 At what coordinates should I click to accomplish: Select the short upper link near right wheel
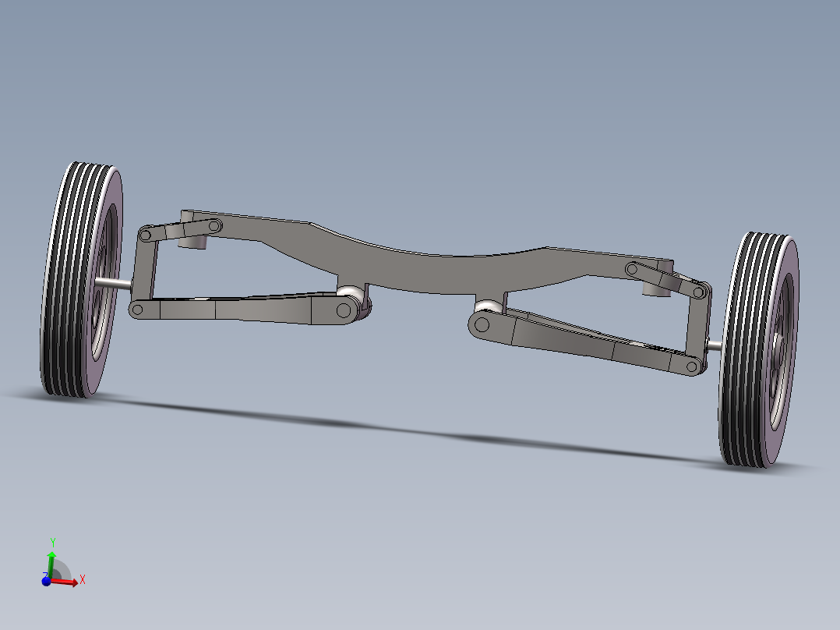(666, 280)
